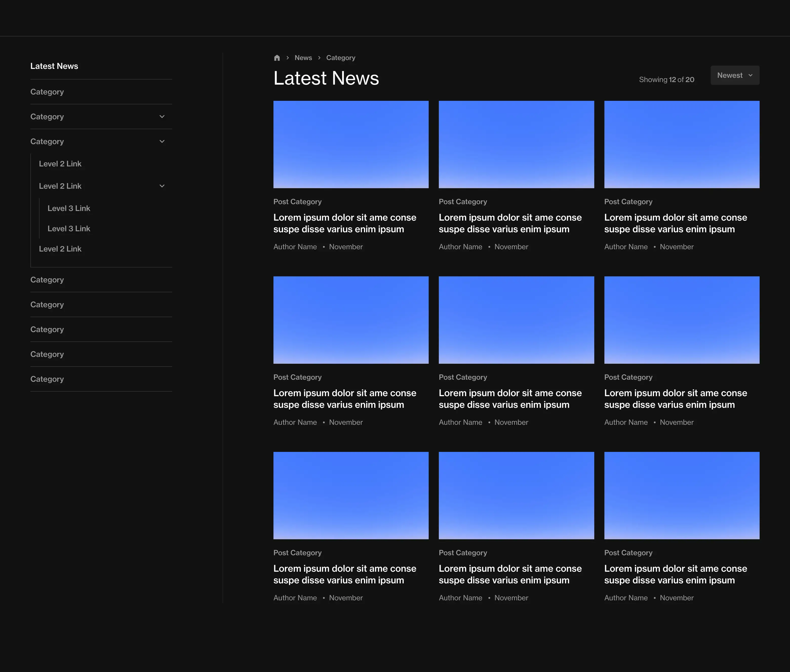The width and height of the screenshot is (790, 672).
Task: Click the Latest News sidebar heading
Action: pyautogui.click(x=54, y=66)
